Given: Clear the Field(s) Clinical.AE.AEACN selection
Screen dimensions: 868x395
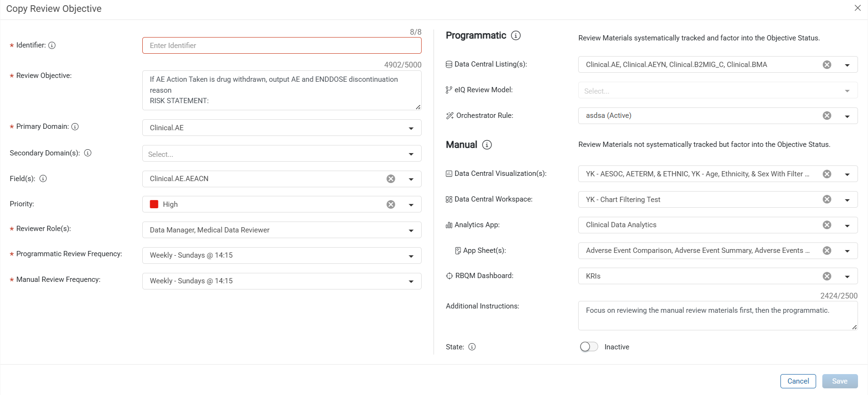Looking at the screenshot, I should [391, 179].
